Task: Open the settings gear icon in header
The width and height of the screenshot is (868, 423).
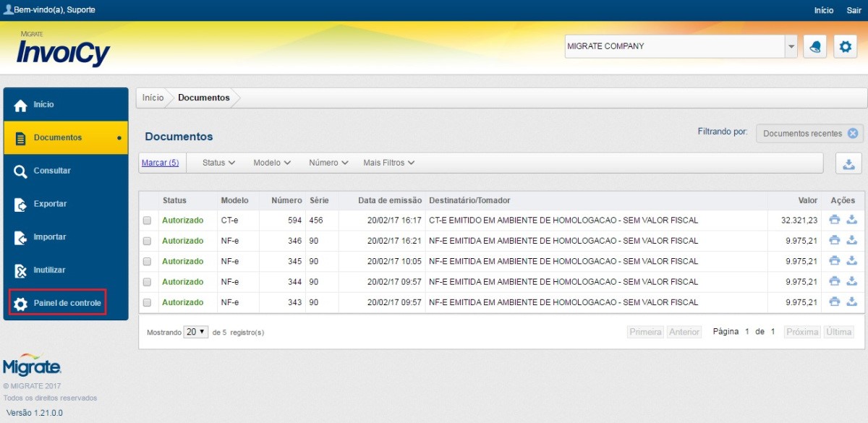Action: point(845,46)
